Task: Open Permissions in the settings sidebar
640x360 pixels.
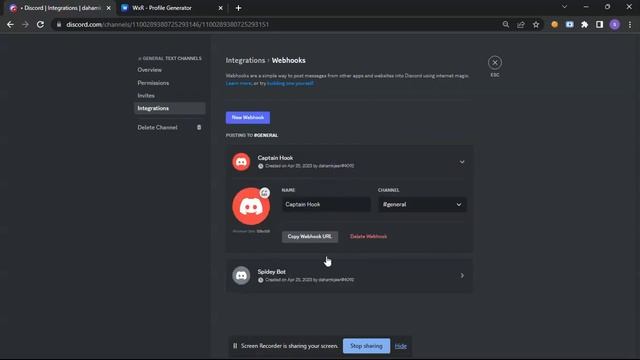Action: coord(153,83)
